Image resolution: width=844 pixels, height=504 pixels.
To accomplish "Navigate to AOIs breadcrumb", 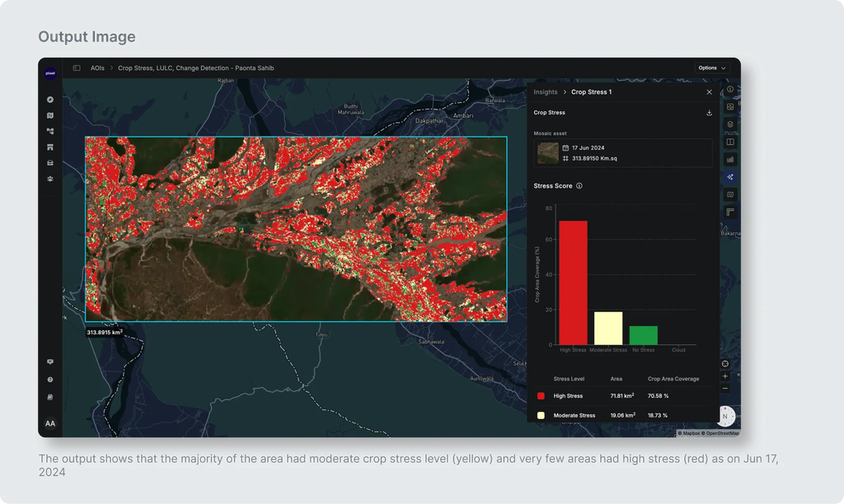I will 97,68.
